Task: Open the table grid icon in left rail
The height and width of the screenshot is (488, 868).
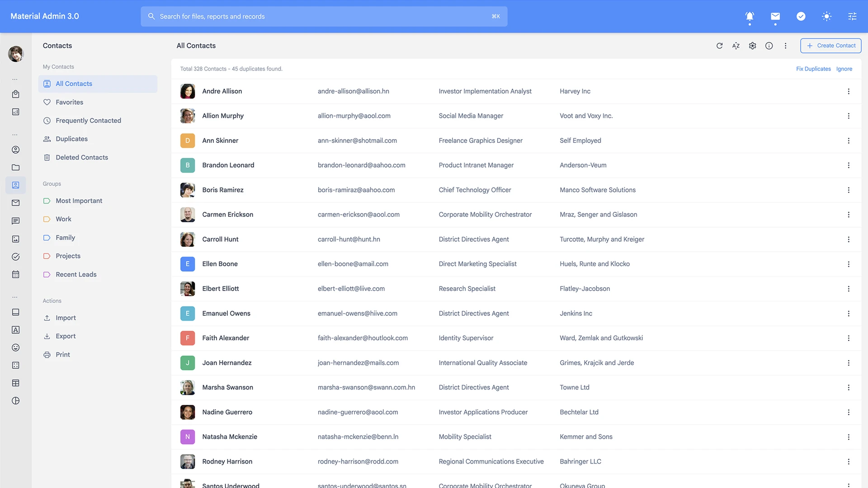Action: 15,383
